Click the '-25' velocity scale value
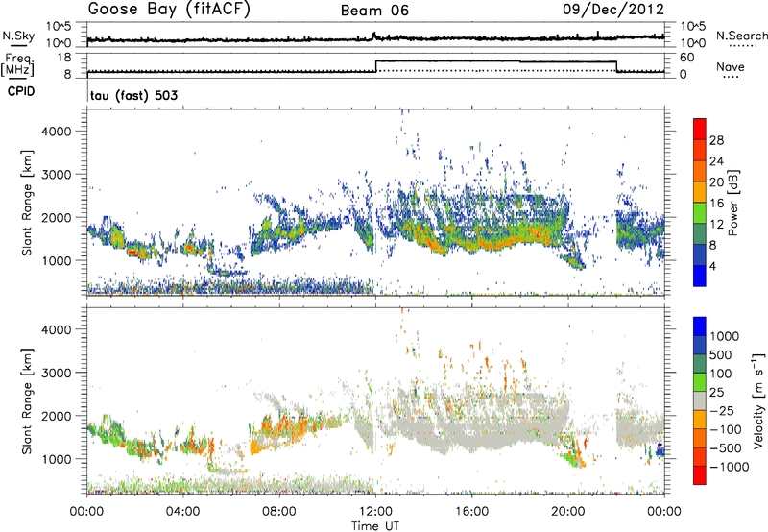 (x=722, y=410)
